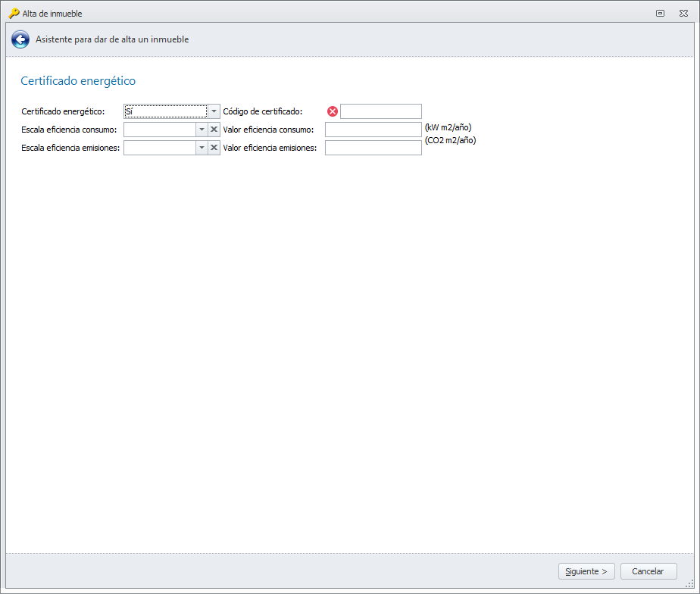Image resolution: width=700 pixels, height=594 pixels.
Task: Click the key icon in the title bar
Action: click(x=14, y=14)
